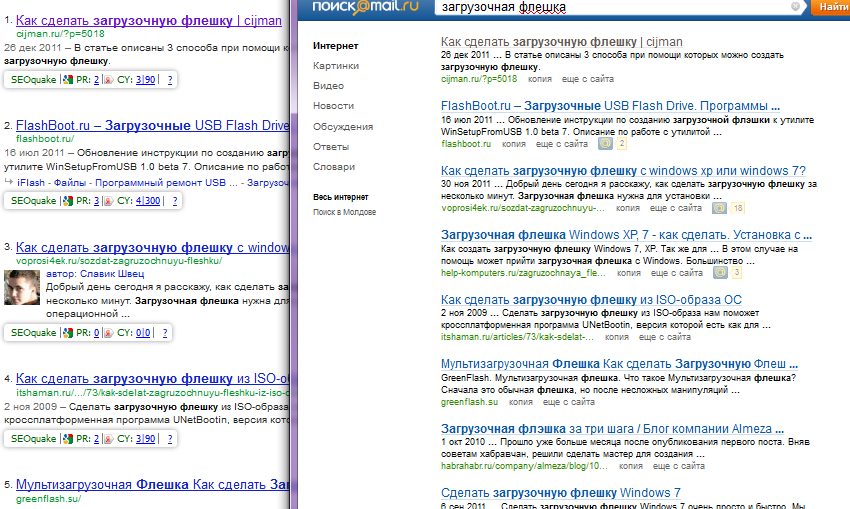Open Mail.ru result 'Сделать загрузочную флешку Windows 7'
850x509 pixels.
(x=561, y=493)
